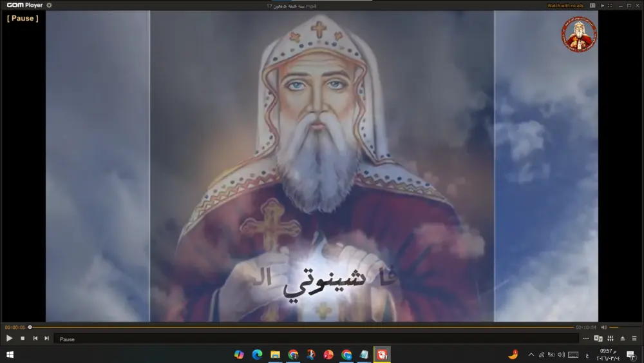
Task: Open the scissors snipping app in the taskbar
Action: point(311,355)
